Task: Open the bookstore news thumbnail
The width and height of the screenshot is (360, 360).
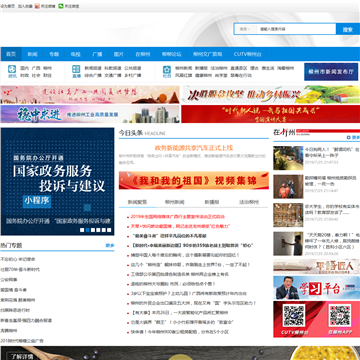Action: point(288,215)
